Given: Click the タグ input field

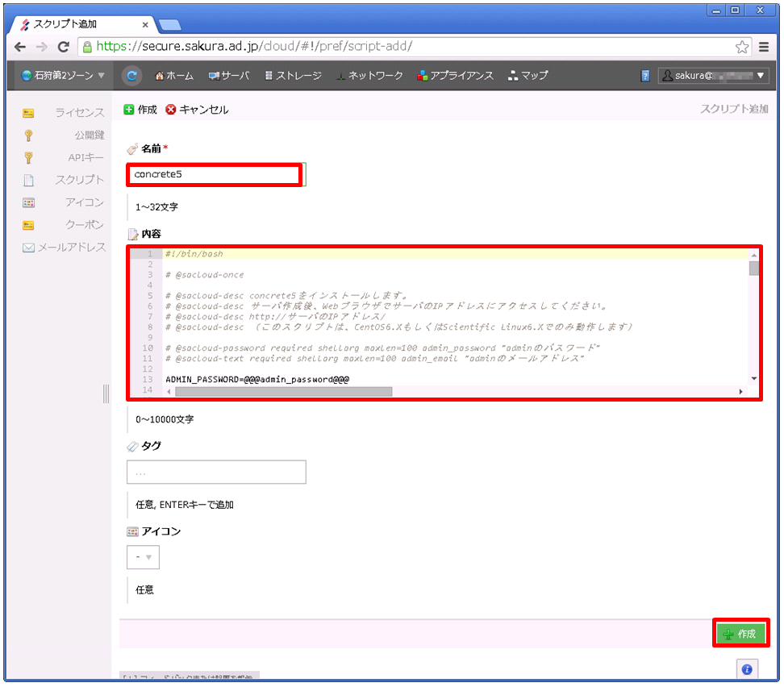Looking at the screenshot, I should pyautogui.click(x=216, y=473).
